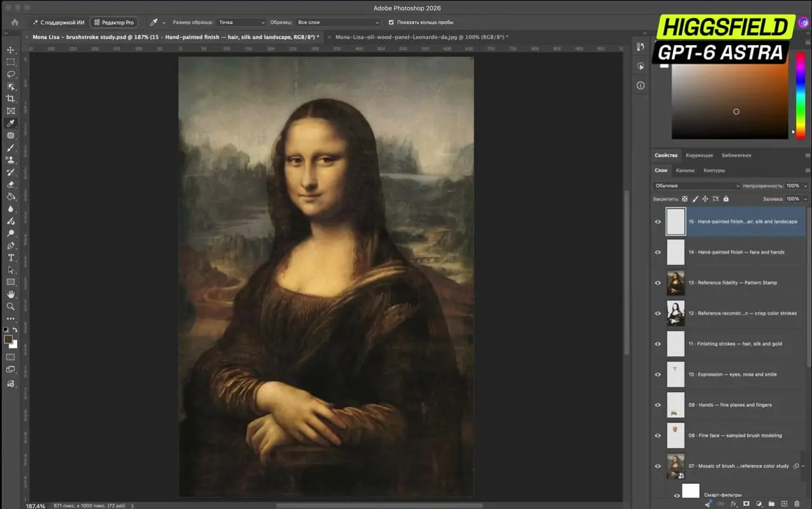Select the Rectangle shape tool
The image size is (812, 509).
point(11,282)
